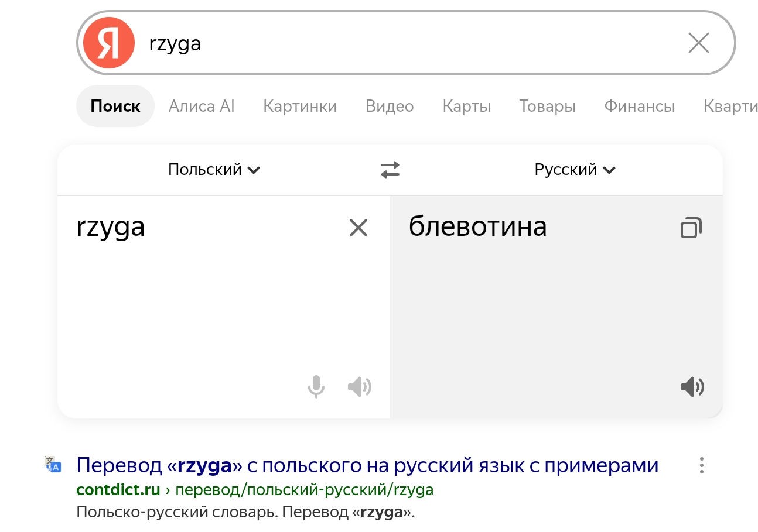Image resolution: width=758 pixels, height=532 pixels.
Task: Open the Польский source language dropdown
Action: point(214,170)
